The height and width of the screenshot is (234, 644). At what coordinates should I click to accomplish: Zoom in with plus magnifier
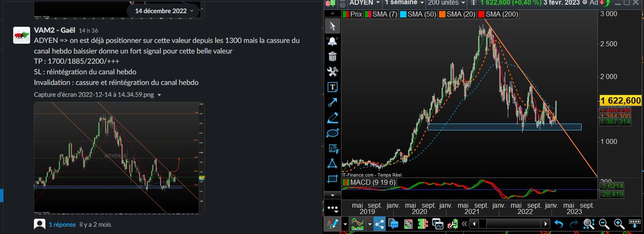pos(618,224)
